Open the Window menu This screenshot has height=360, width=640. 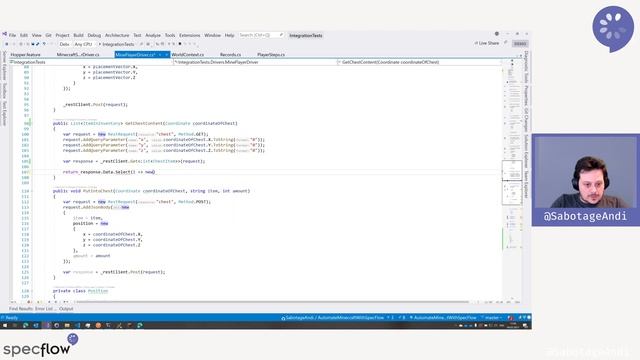pyautogui.click(x=212, y=36)
